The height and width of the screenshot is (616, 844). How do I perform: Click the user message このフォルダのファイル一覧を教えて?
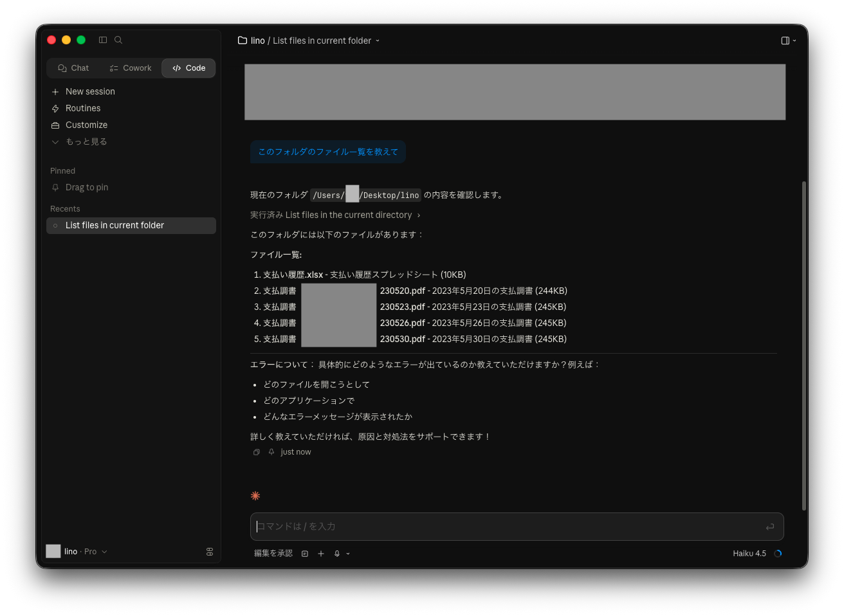(328, 152)
